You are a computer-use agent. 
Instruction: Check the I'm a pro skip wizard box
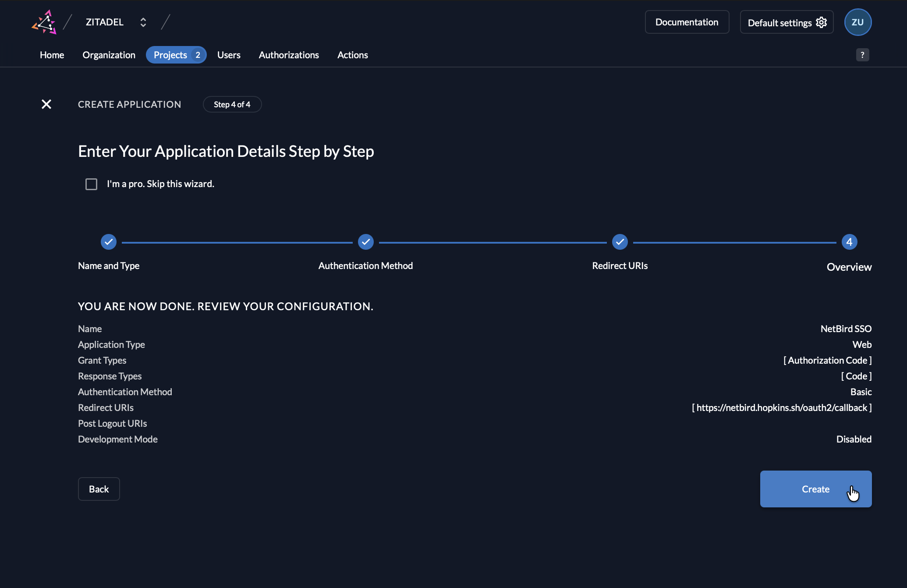[x=91, y=184]
